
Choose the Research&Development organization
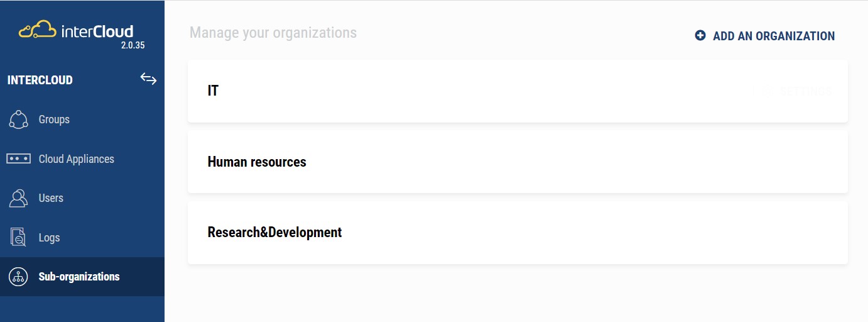pos(274,232)
